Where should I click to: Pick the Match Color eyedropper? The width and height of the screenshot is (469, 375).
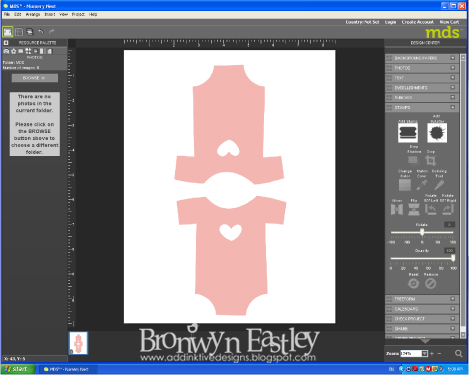pos(422,185)
